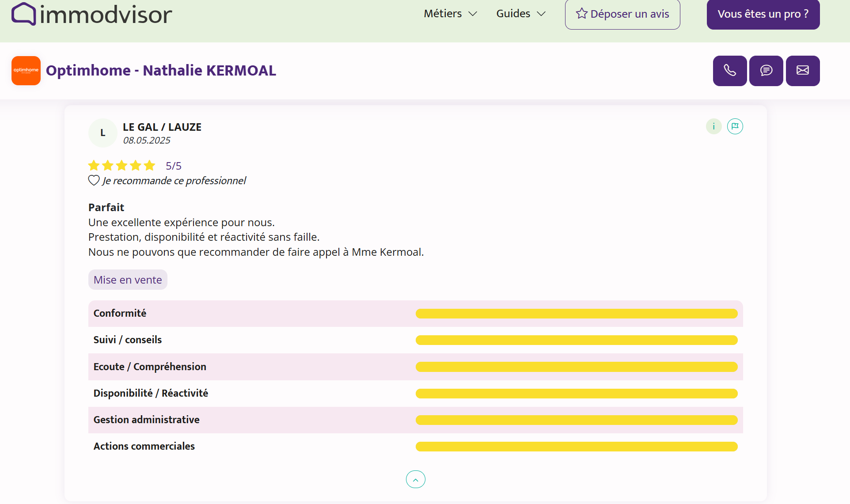Click the Ecoute / Compréhension rating bar
850x504 pixels.
pos(576,367)
